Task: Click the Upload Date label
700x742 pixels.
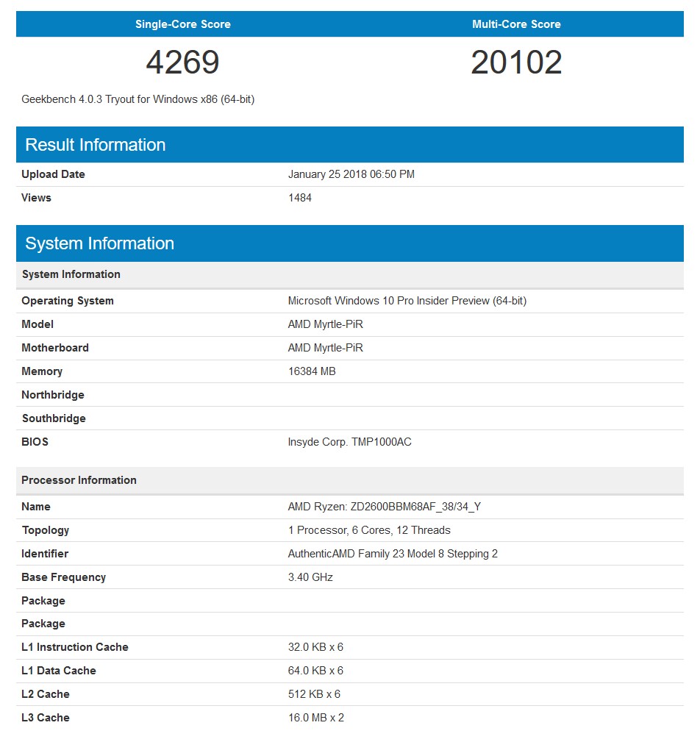Action: point(53,174)
